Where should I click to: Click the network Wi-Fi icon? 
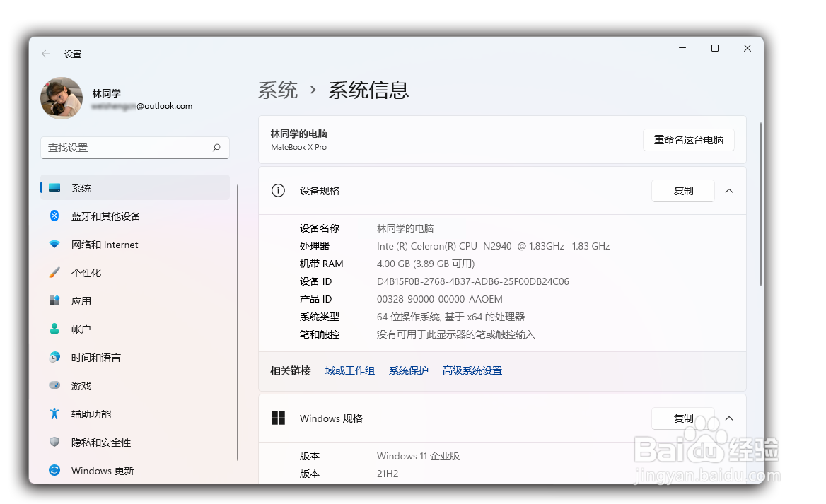[54, 245]
